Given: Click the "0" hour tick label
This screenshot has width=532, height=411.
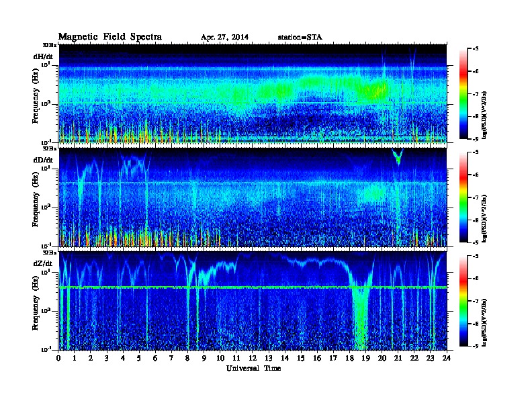Looking at the screenshot, I should coord(58,358).
